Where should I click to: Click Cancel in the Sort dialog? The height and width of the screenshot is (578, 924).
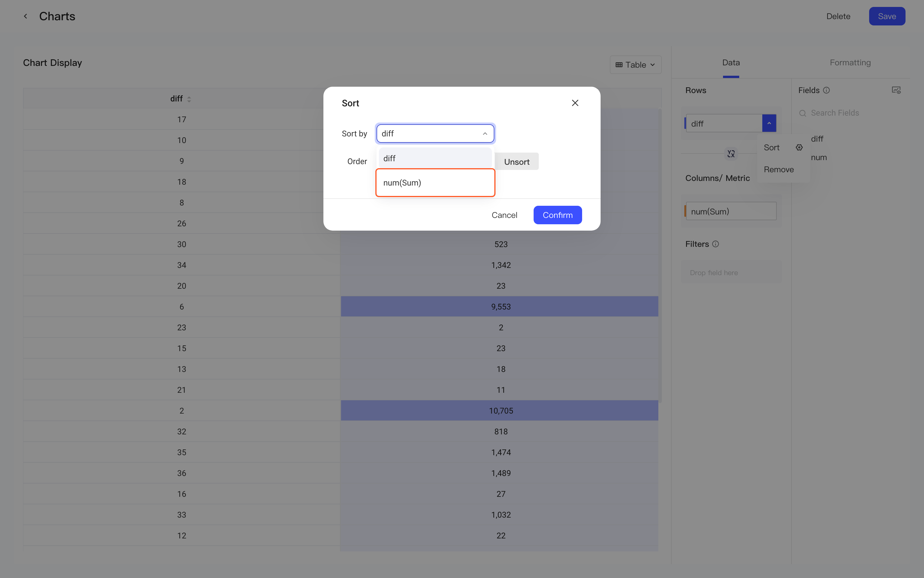(x=504, y=215)
